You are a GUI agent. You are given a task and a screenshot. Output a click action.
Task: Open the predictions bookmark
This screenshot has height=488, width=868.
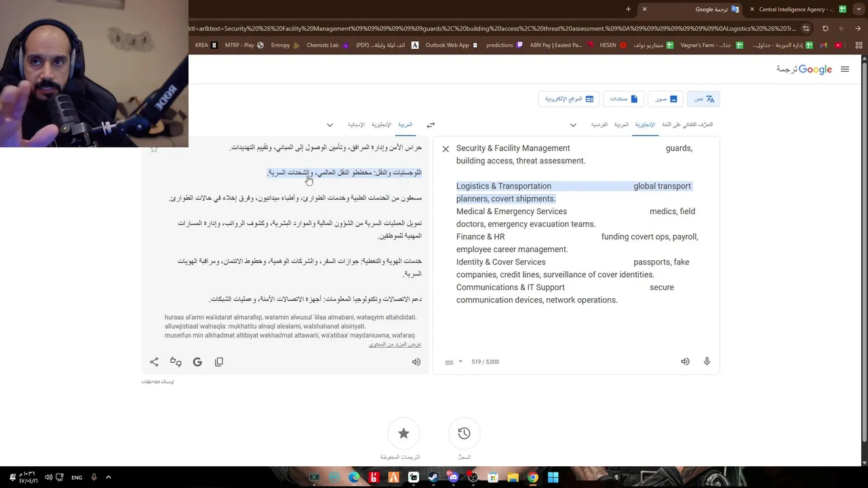click(x=505, y=45)
